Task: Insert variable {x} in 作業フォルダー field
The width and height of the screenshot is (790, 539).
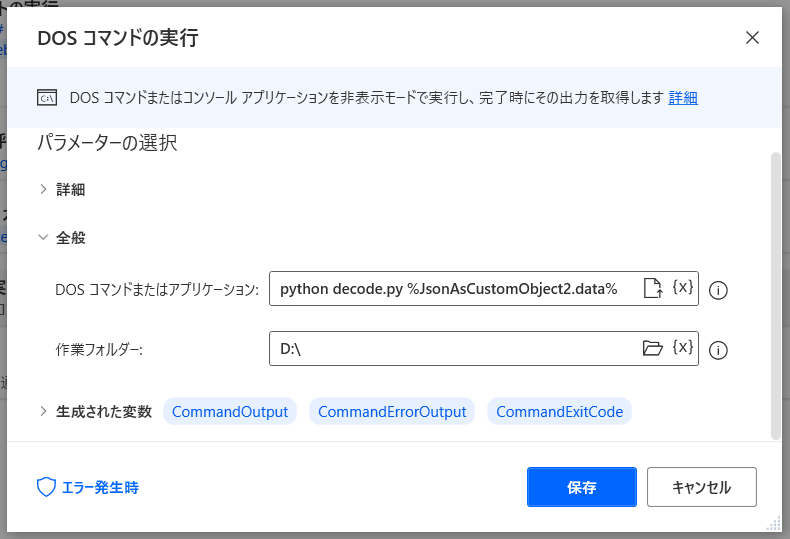Action: pyautogui.click(x=683, y=347)
